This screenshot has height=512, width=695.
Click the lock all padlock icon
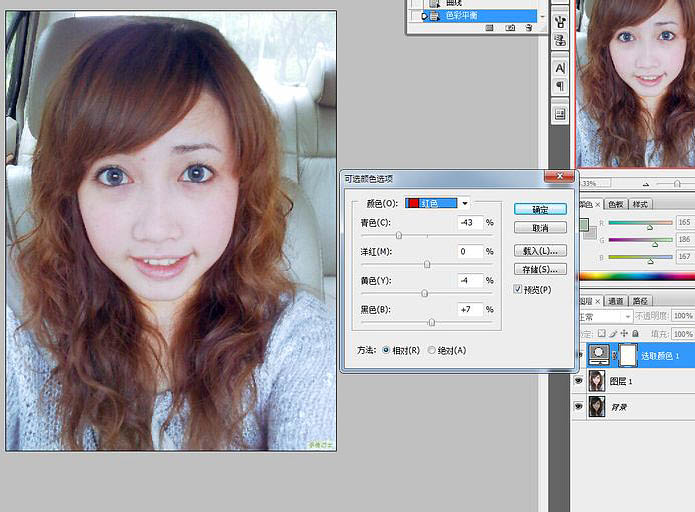635,333
